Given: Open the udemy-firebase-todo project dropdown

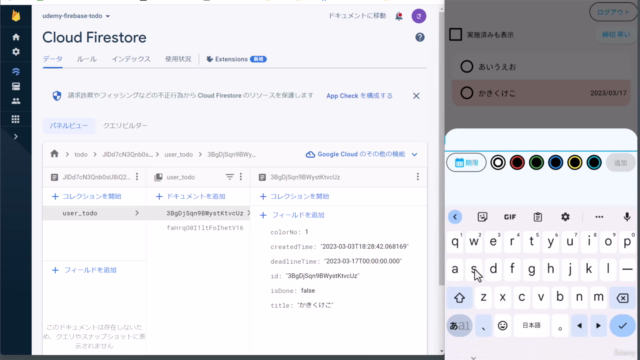Looking at the screenshot, I should click(76, 16).
